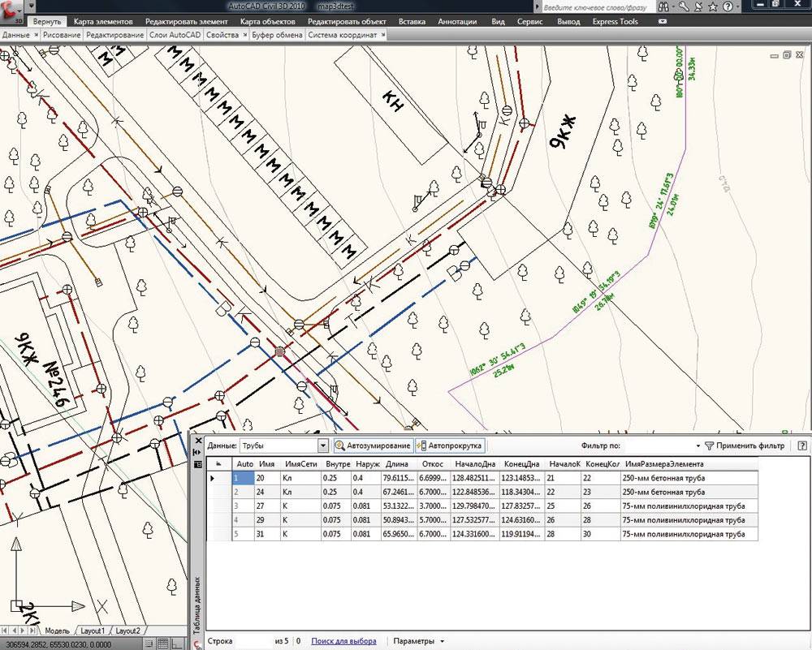Open the Карта элементов ribbon tab
This screenshot has width=812, height=650.
pyautogui.click(x=103, y=22)
